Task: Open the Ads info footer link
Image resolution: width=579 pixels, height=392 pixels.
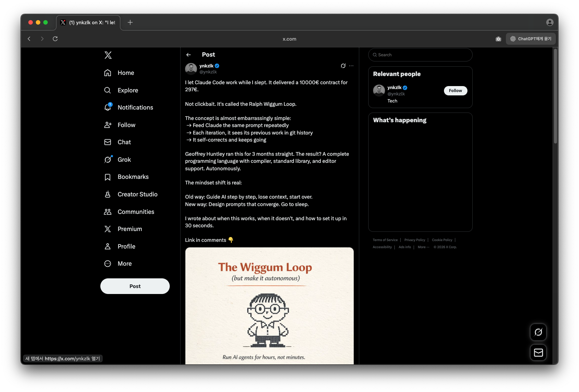Action: pos(405,247)
